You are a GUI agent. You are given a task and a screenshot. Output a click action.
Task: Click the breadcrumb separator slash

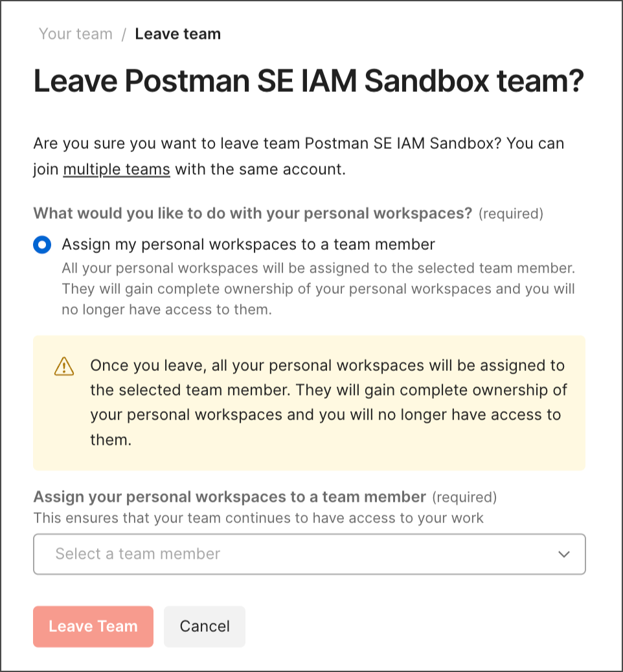click(x=124, y=34)
